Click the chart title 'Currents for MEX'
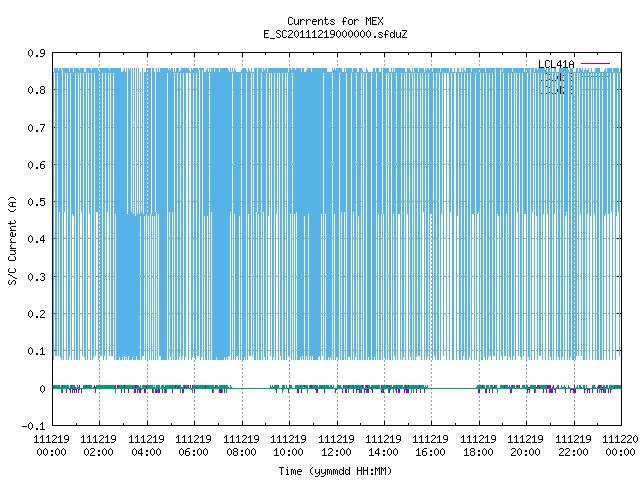Screen dimensions: 640x480 pos(335,21)
